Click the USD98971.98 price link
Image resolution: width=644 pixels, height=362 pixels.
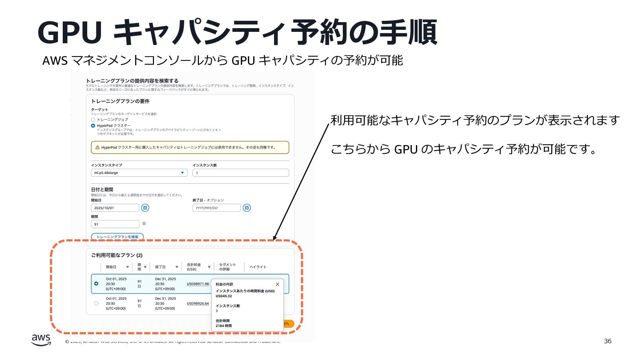[198, 284]
